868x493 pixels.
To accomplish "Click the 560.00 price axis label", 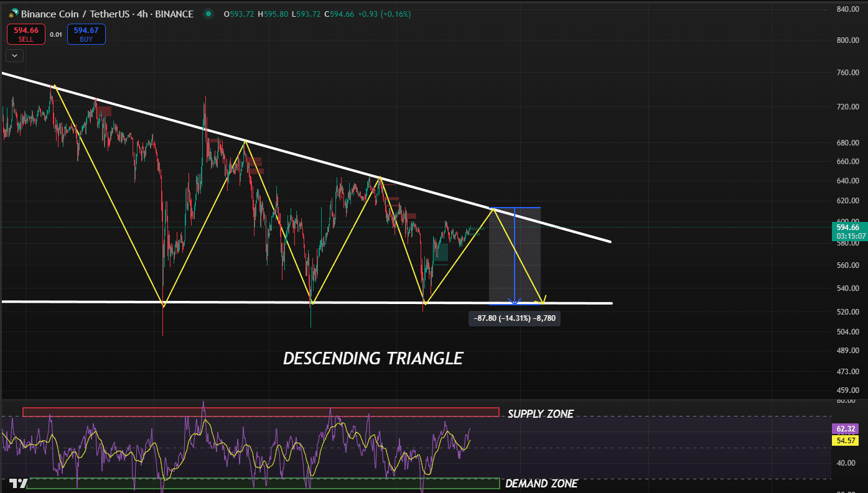I will pos(847,265).
